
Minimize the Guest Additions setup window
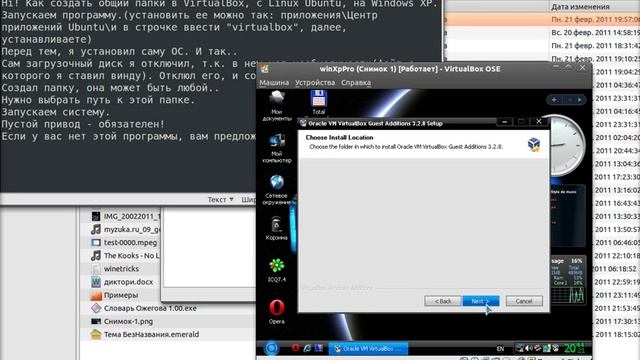504,122
